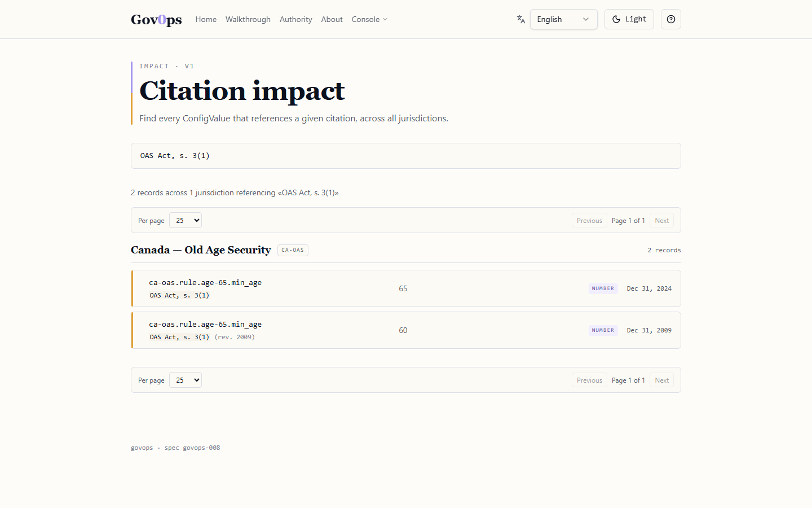
Task: Open the Authority nav item
Action: tap(296, 19)
